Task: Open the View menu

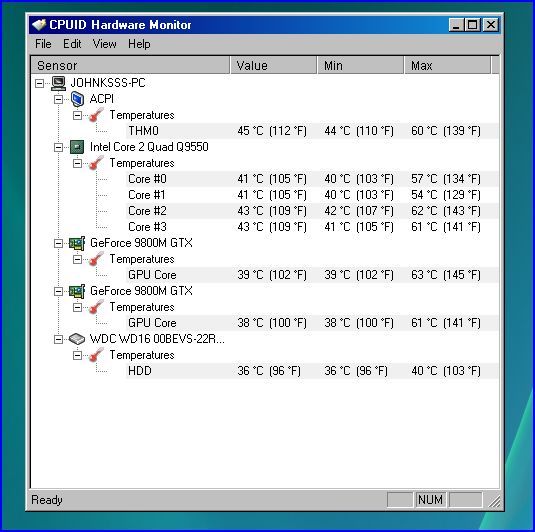Action: click(x=105, y=44)
